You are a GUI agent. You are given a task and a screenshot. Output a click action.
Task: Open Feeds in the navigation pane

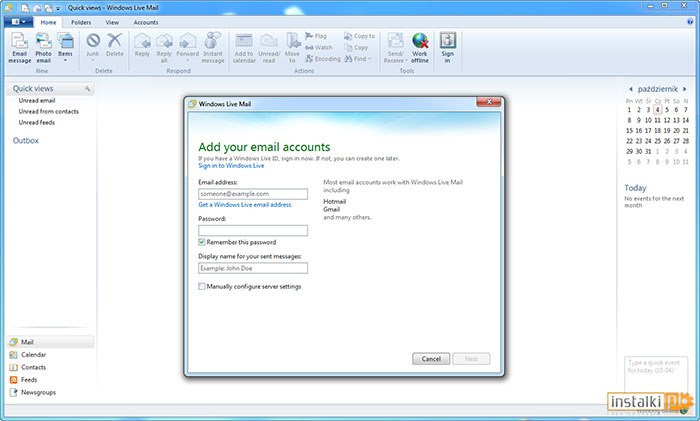coord(29,380)
